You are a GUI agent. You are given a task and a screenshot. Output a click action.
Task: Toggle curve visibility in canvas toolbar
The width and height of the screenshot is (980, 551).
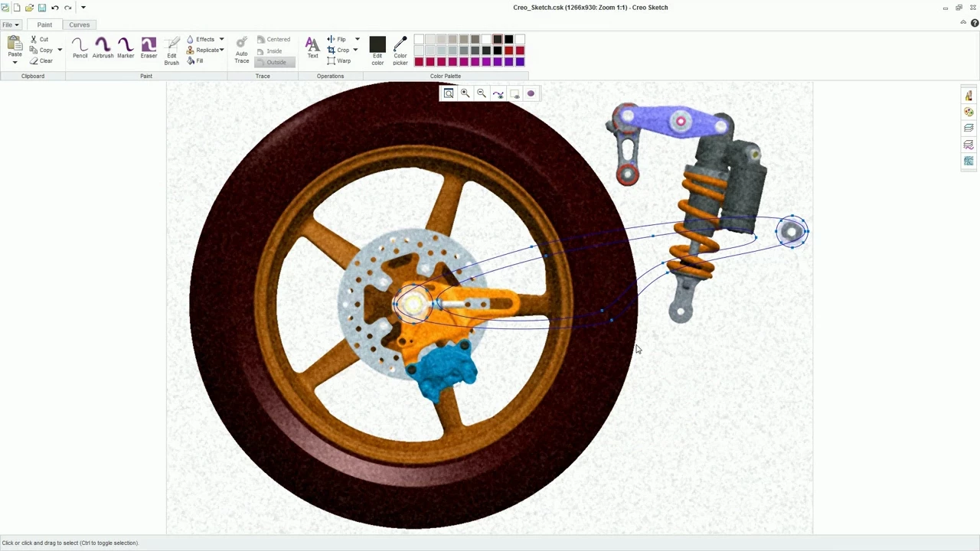(498, 93)
